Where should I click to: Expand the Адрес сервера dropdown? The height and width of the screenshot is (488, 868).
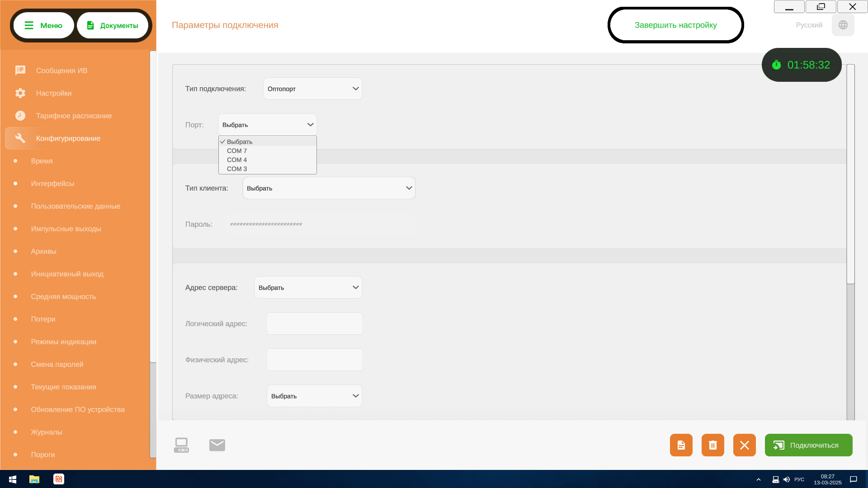point(308,287)
